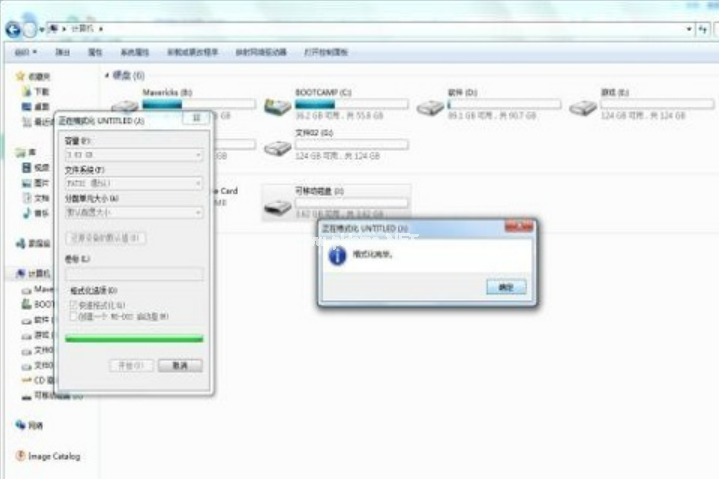
Task: Open the allocation unit size dropdown
Action: click(134, 211)
